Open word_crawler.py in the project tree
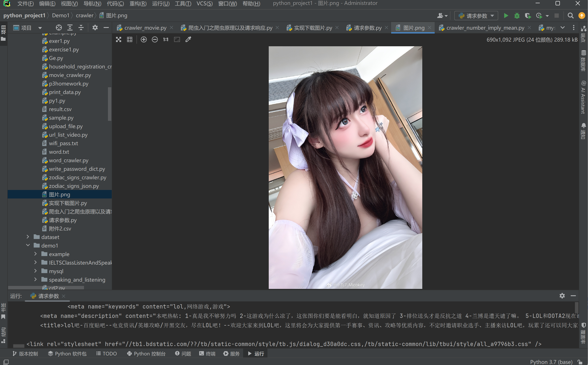588x365 pixels. [69, 160]
